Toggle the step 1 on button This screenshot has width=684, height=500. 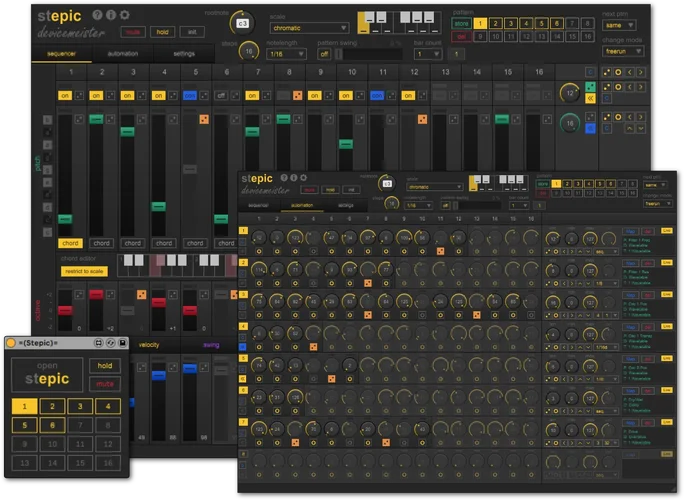click(x=66, y=95)
